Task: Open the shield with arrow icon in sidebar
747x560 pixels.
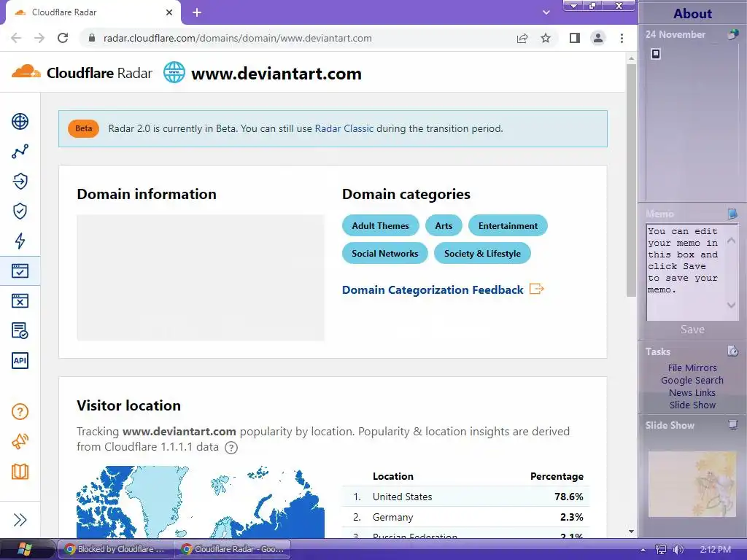Action: [x=20, y=181]
